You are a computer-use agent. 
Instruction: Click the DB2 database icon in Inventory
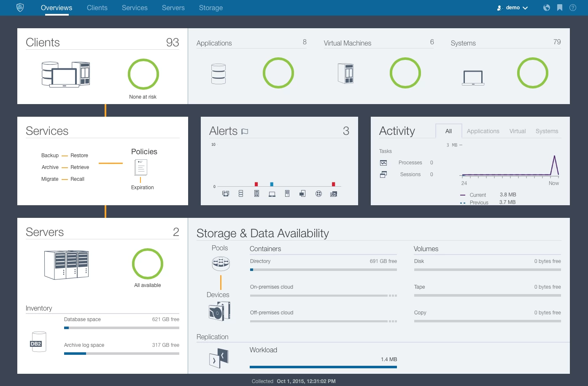click(x=38, y=342)
